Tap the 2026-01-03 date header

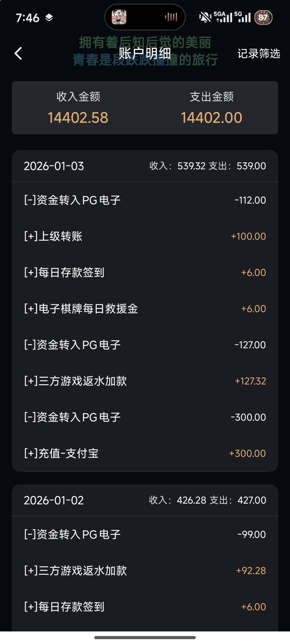pos(54,166)
